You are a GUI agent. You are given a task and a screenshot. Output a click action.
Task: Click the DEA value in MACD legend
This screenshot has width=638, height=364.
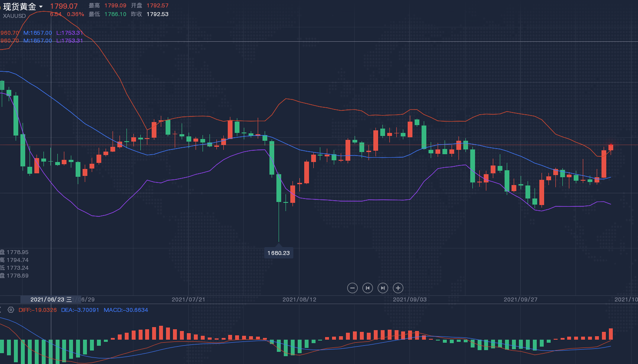click(80, 310)
